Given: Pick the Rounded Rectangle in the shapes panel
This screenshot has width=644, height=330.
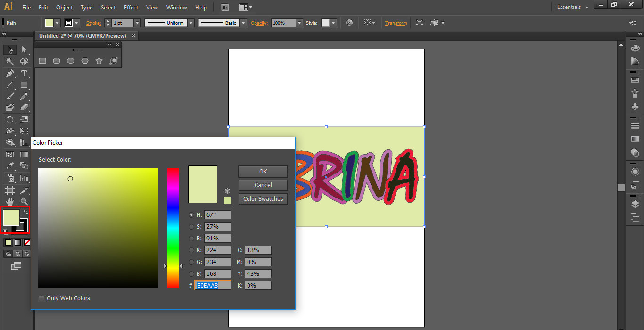Looking at the screenshot, I should click(57, 60).
